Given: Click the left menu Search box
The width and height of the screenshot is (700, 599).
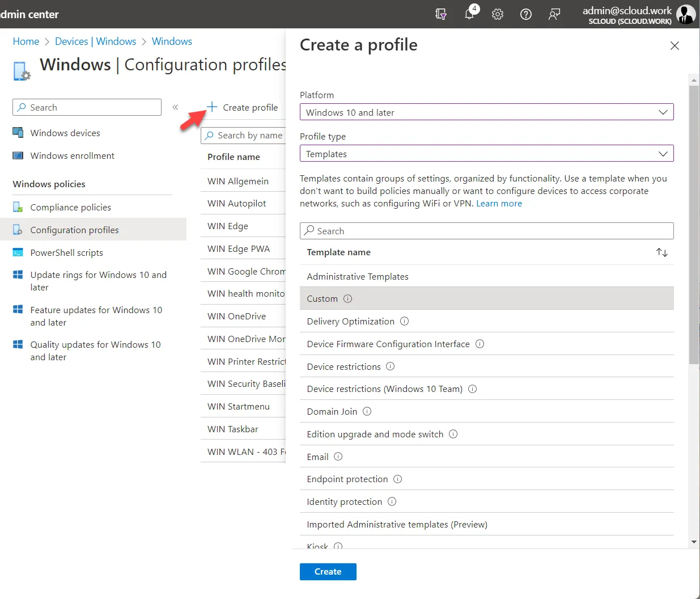Looking at the screenshot, I should point(87,107).
